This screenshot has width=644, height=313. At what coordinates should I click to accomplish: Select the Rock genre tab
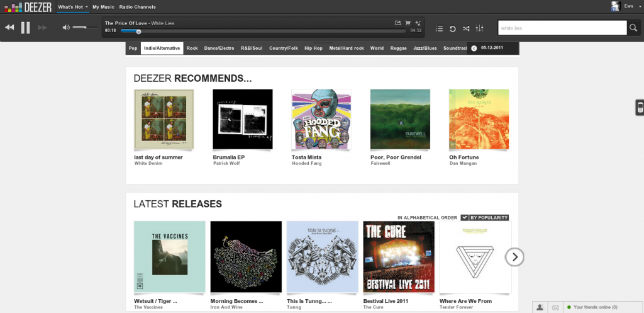[192, 48]
